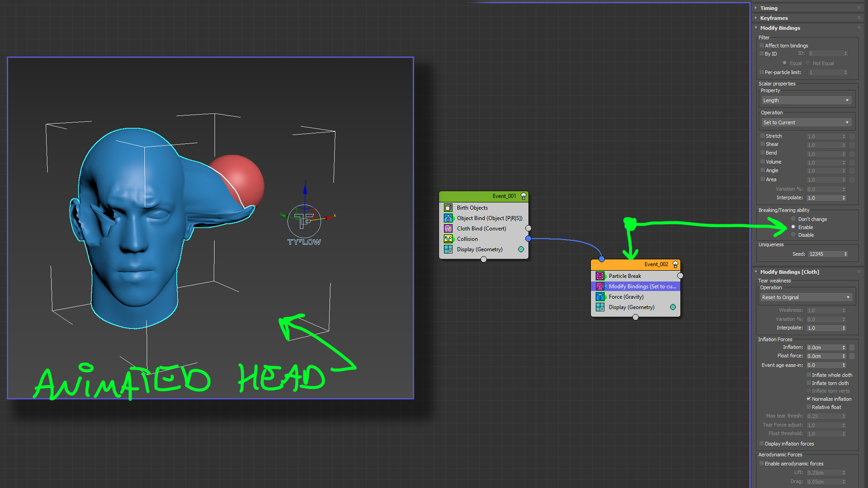Screen dimensions: 868x488
Task: Check the Angle property checkbox
Action: (x=763, y=170)
